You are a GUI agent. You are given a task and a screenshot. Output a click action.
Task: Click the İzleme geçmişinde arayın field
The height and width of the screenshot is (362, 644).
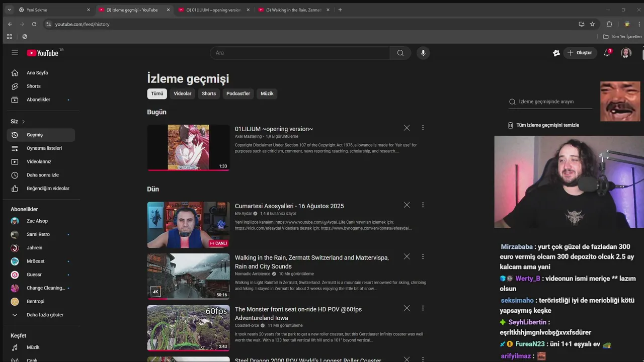(550, 102)
